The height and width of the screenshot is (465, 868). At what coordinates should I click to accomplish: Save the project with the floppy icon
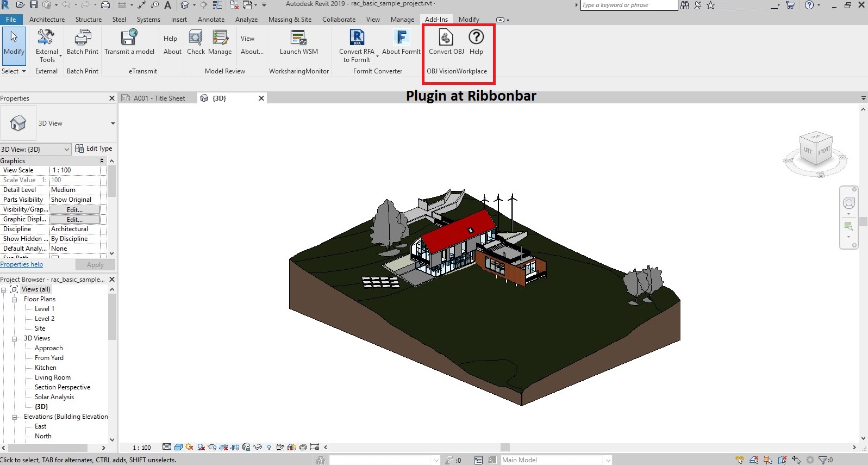tap(34, 5)
